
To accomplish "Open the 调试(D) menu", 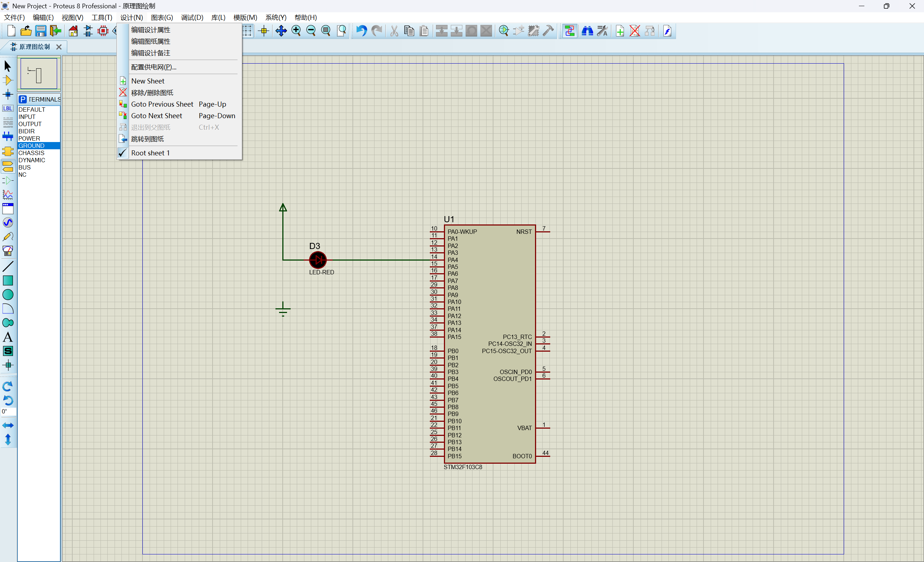I will [x=192, y=18].
